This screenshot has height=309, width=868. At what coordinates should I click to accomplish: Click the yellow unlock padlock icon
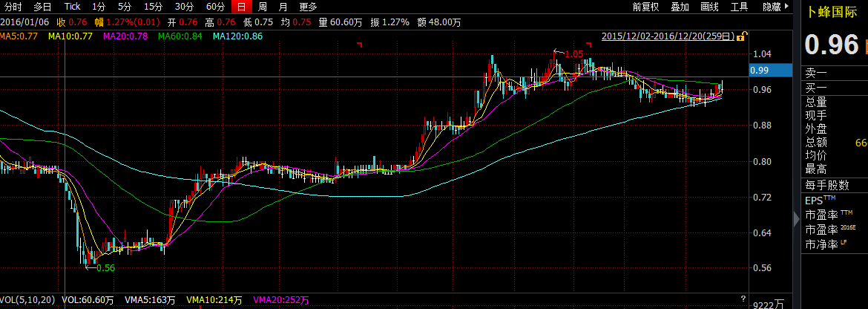point(741,36)
